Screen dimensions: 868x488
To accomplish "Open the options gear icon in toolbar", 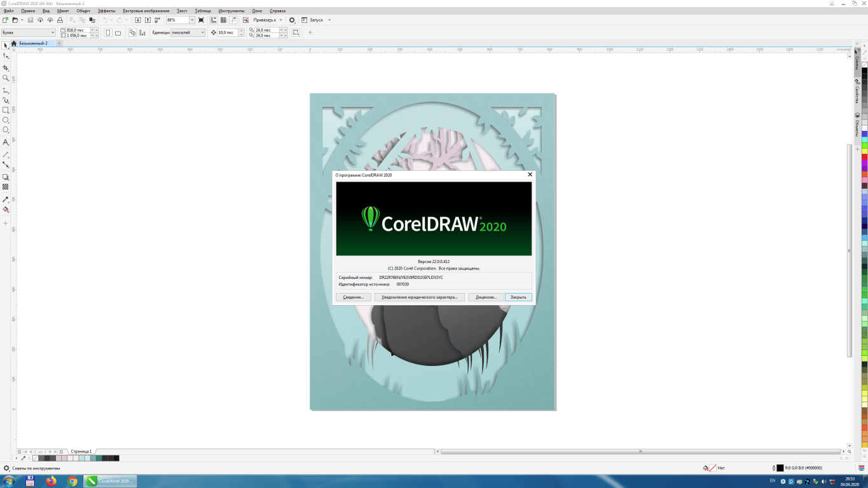I will pyautogui.click(x=292, y=20).
